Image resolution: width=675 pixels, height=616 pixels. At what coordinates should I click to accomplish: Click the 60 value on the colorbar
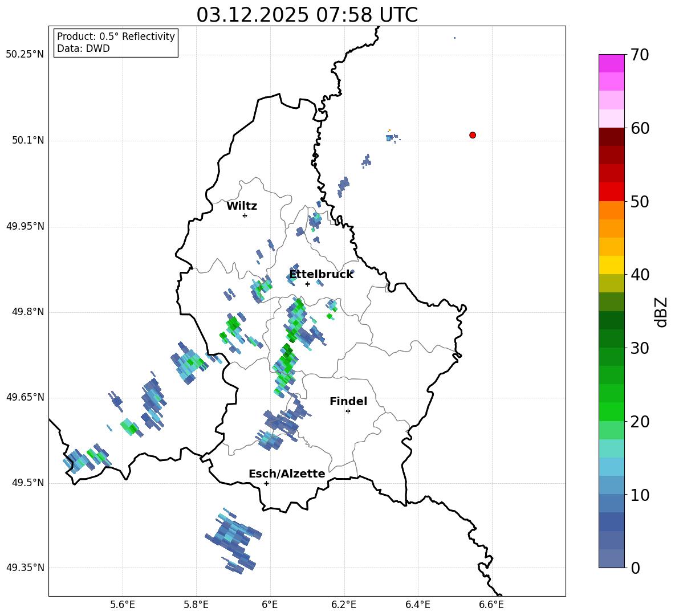point(640,128)
